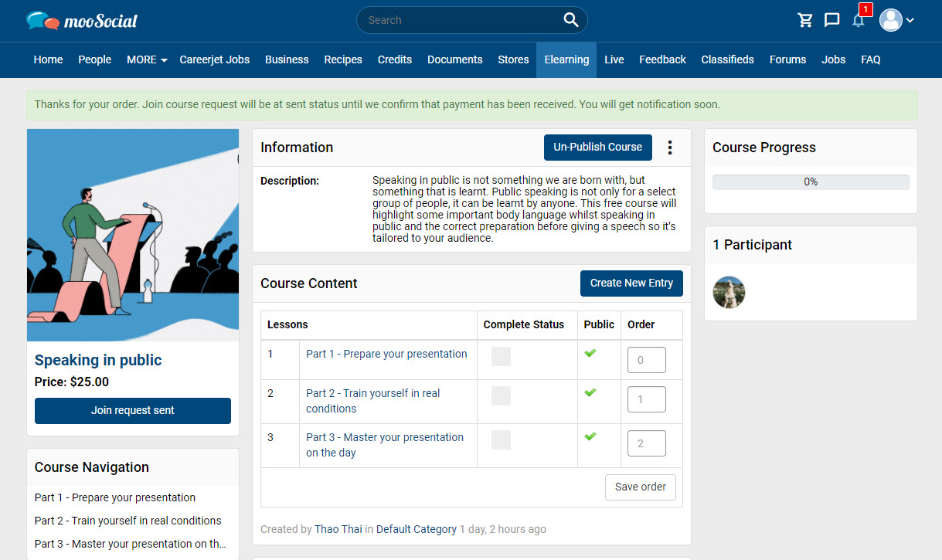Image resolution: width=942 pixels, height=560 pixels.
Task: Expand the MORE dropdown menu
Action: point(147,59)
